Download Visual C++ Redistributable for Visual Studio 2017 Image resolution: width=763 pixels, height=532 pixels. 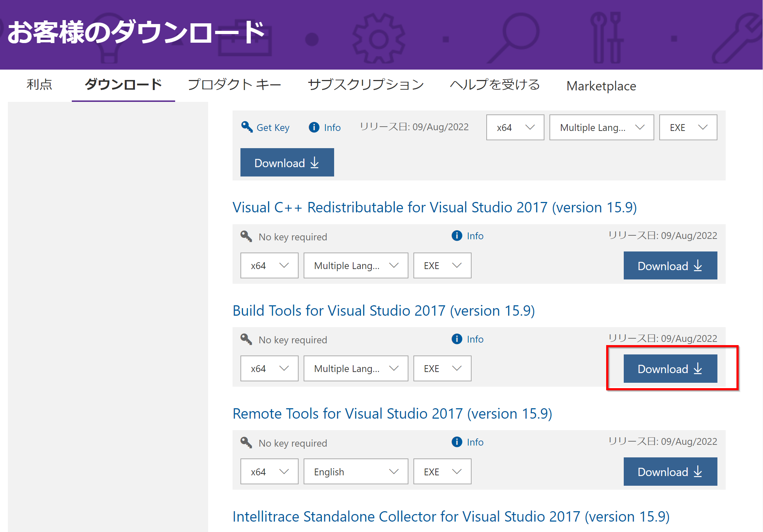[x=670, y=265]
